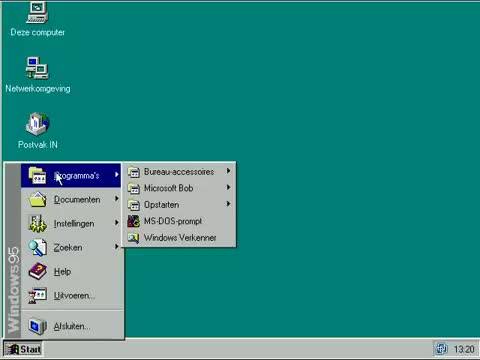The height and width of the screenshot is (360, 480).
Task: Expand the Programma's submenu arrow
Action: (x=116, y=174)
